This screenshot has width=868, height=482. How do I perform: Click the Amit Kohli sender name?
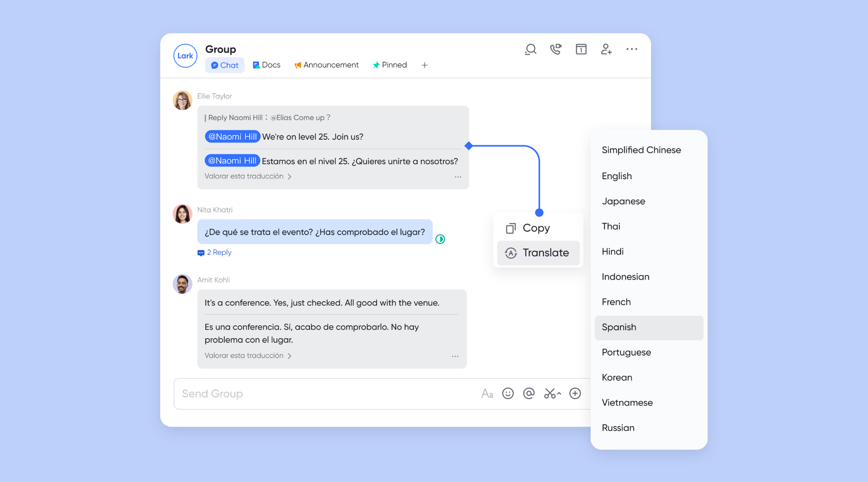[213, 280]
